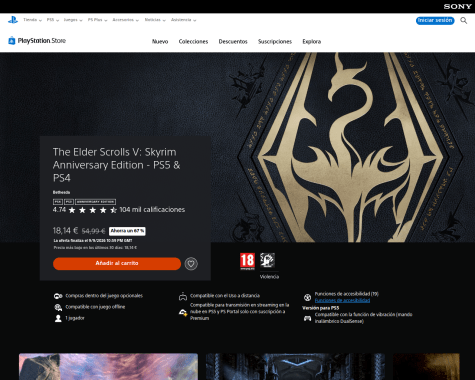This screenshot has height=380, width=475.
Task: Click the PlayStation Store bag icon
Action: (x=12, y=41)
